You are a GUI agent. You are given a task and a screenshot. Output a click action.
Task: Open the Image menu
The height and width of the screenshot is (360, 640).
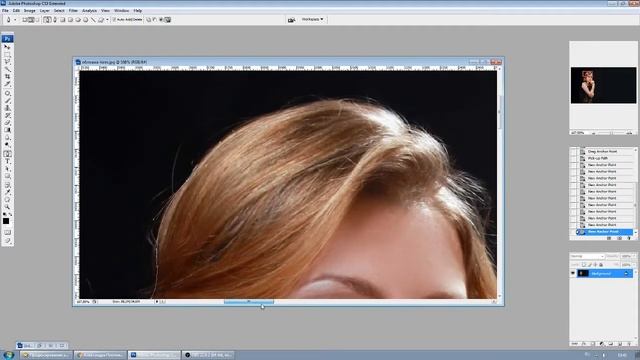coord(29,11)
